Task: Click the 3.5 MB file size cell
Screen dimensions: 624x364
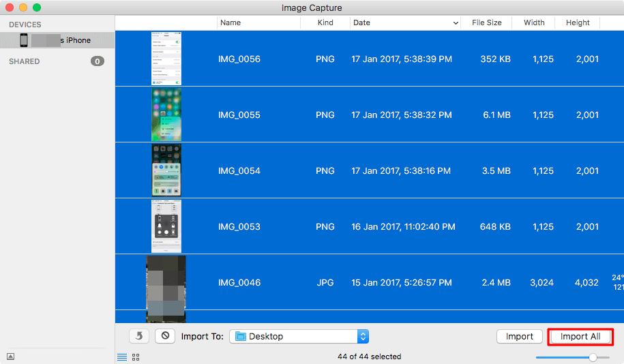Action: [x=496, y=170]
